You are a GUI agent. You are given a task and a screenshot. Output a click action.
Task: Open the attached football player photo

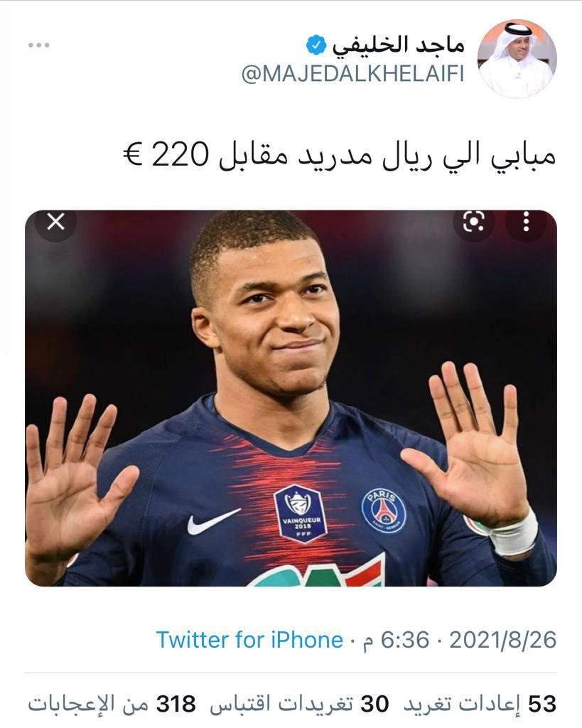[x=291, y=398]
